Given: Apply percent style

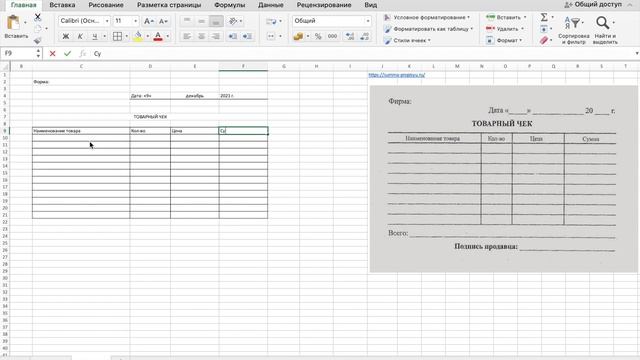Looking at the screenshot, I should [x=318, y=36].
